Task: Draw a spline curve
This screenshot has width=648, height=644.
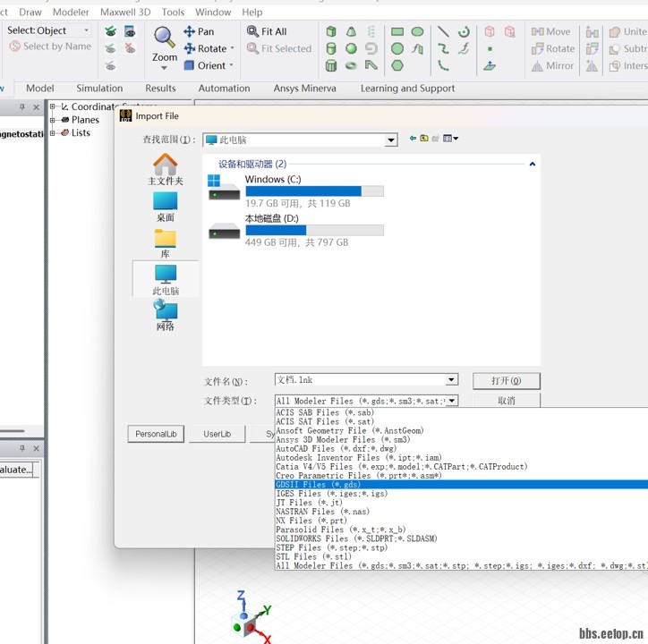Action: pos(443,48)
